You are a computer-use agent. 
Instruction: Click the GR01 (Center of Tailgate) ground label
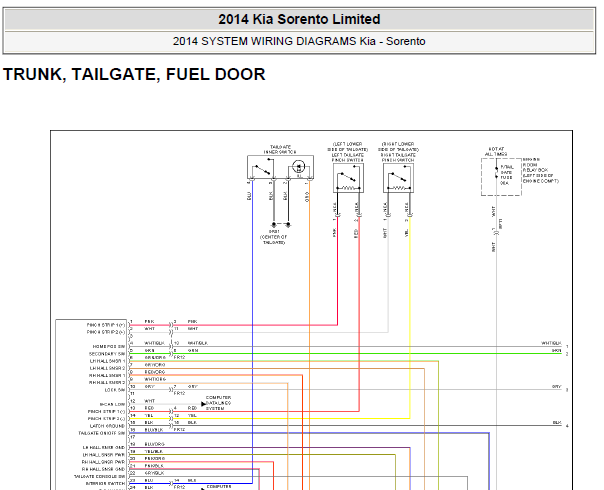coord(273,237)
